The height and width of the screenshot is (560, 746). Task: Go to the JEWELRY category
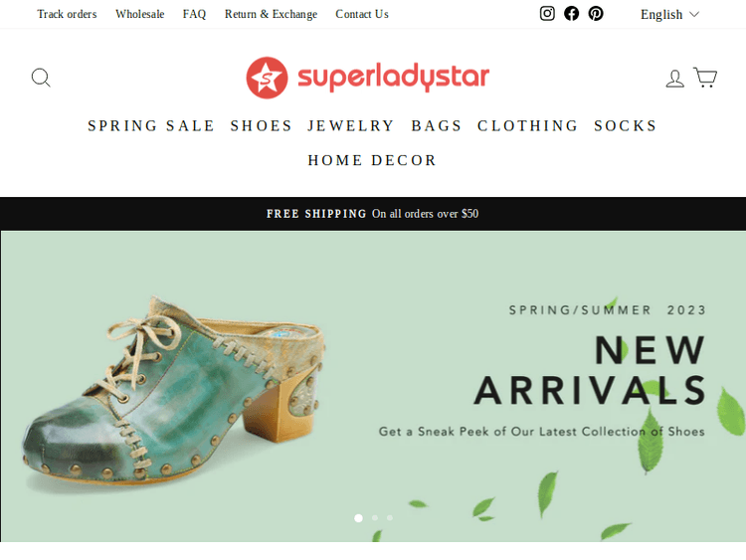pyautogui.click(x=351, y=125)
